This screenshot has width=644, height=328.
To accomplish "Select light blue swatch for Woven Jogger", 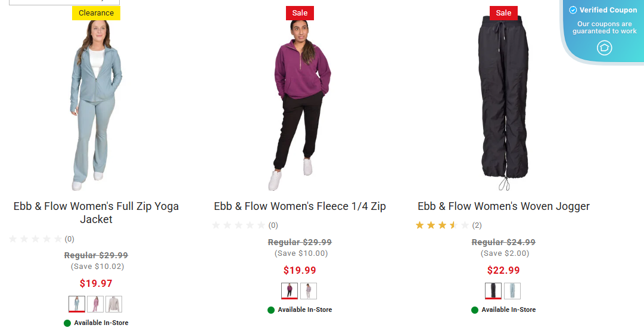I will (512, 291).
